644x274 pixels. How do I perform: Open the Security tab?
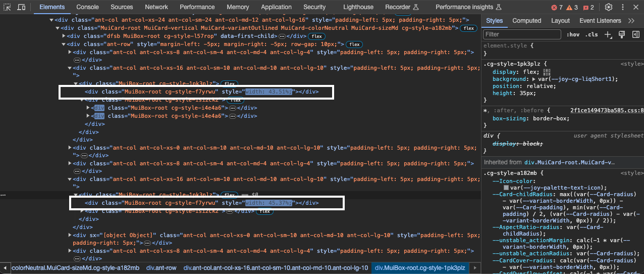[x=314, y=7]
